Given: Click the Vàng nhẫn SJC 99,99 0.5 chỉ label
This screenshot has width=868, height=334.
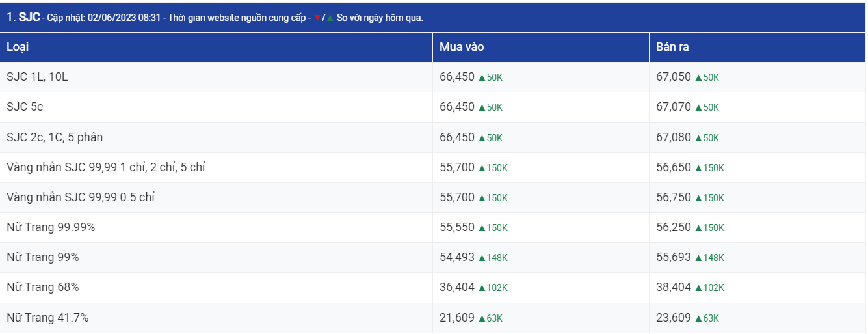Looking at the screenshot, I should pos(81,197).
